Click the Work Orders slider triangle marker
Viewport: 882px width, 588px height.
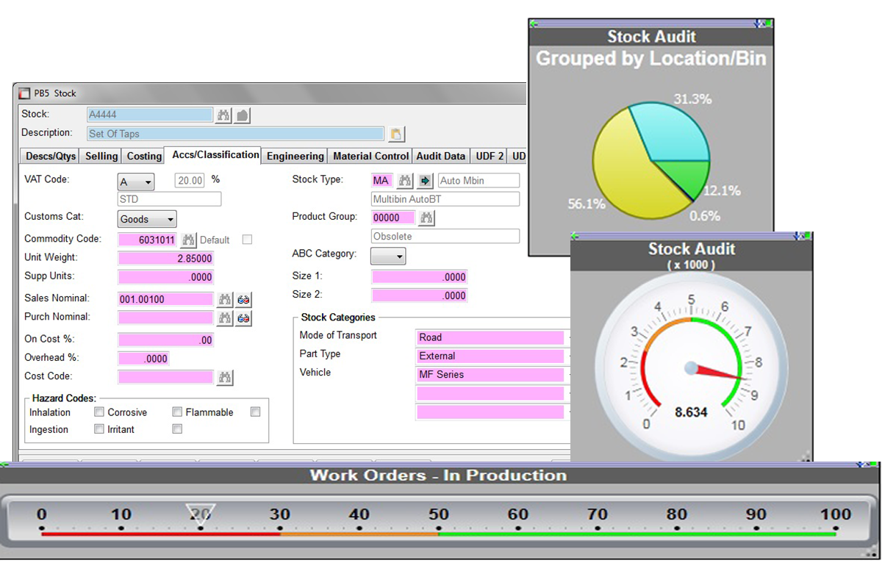coord(199,514)
